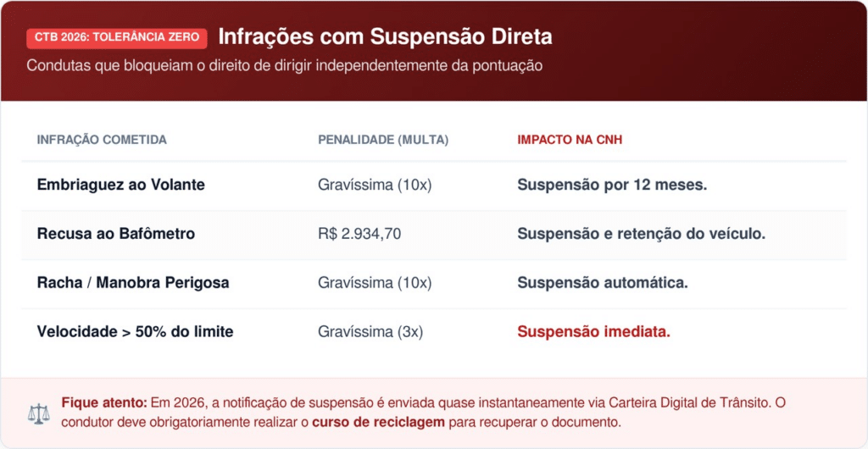This screenshot has height=449, width=868.
Task: Click the scales of justice icon
Action: tap(39, 413)
